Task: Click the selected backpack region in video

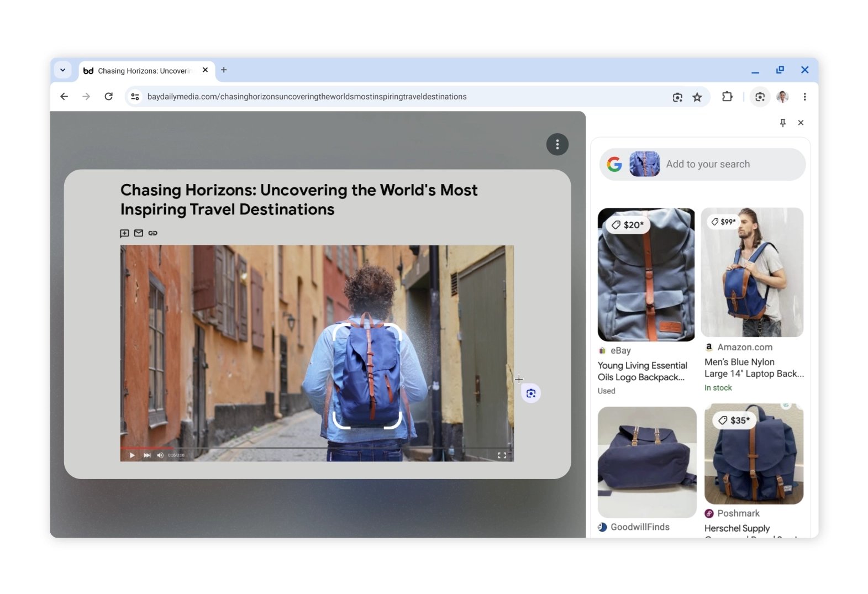Action: coord(367,376)
